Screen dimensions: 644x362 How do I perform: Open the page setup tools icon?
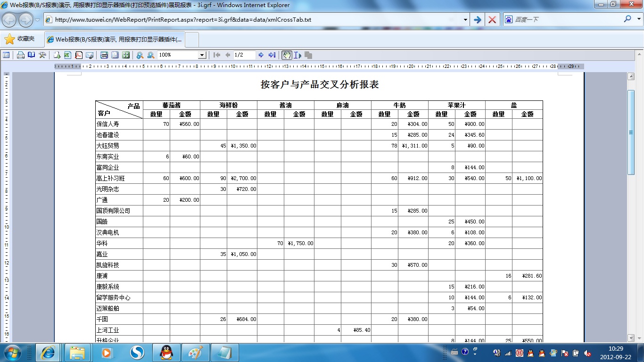click(42, 55)
